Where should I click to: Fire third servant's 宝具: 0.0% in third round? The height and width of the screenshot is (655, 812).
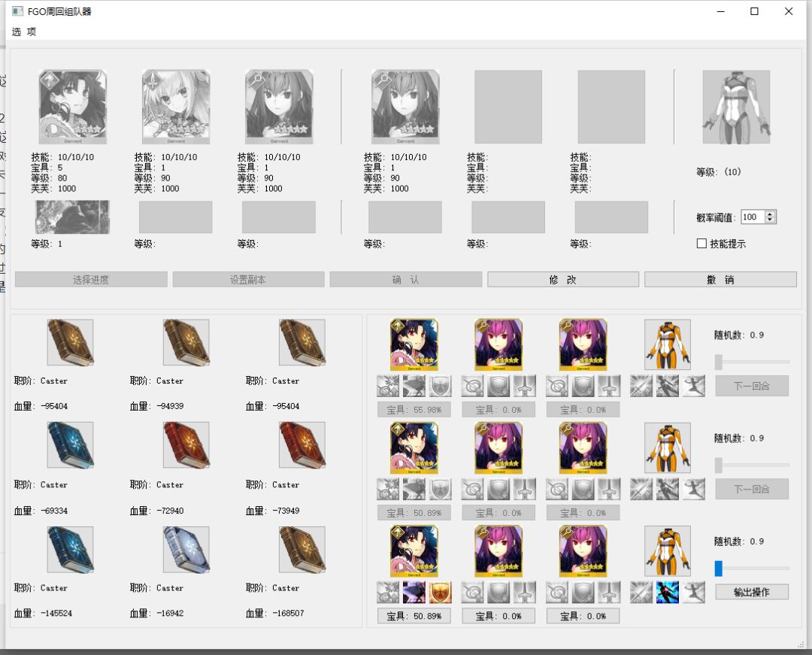pyautogui.click(x=583, y=616)
